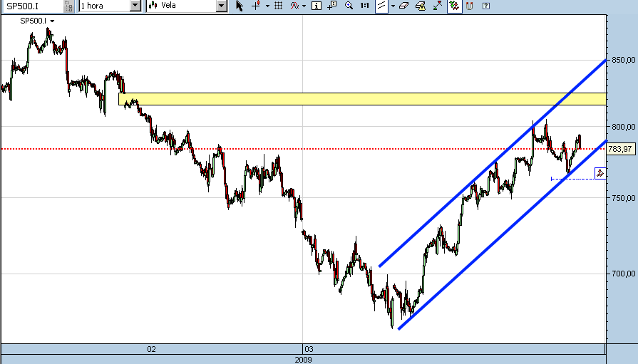
Task: Click the 750,00 price axis label
Action: 623,198
